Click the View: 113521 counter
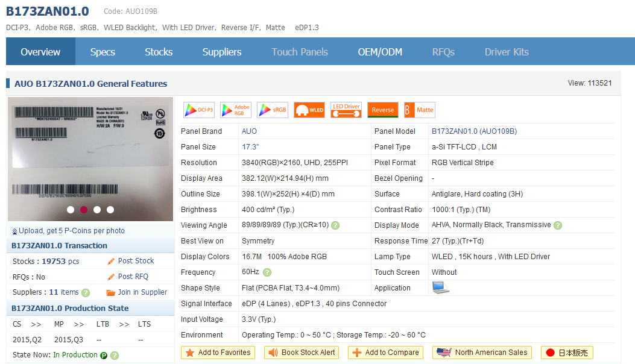This screenshot has height=364, width=635. 590,83
